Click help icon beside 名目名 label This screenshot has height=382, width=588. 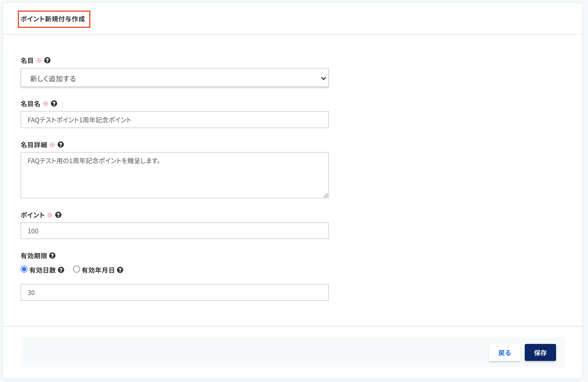tap(54, 103)
